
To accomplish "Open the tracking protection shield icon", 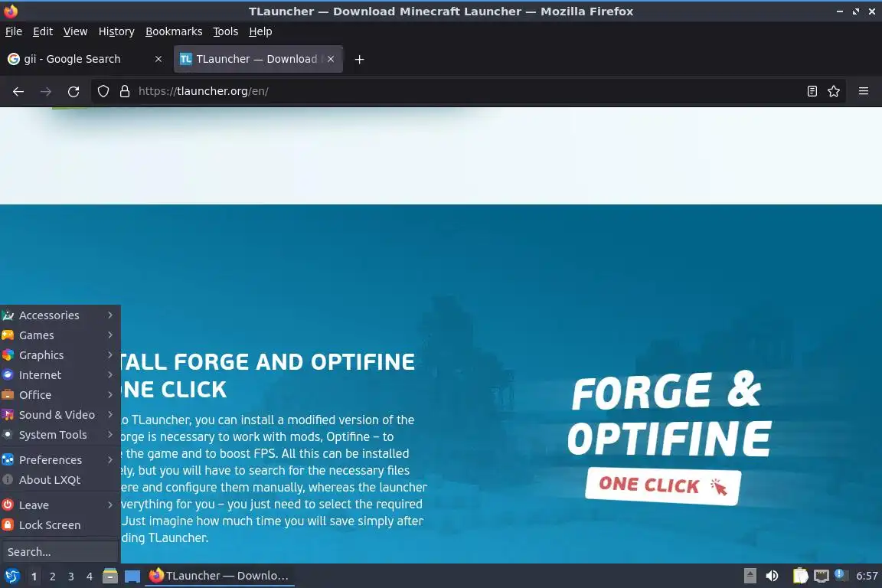I will point(103,91).
